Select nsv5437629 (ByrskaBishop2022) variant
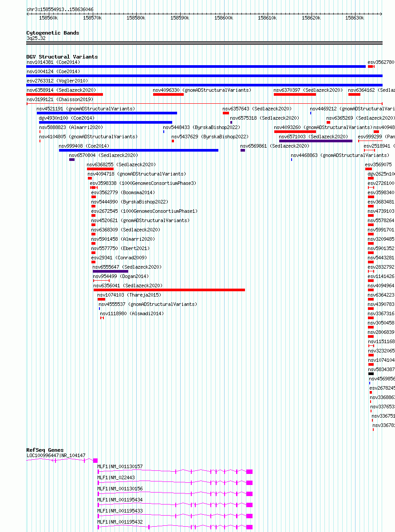The width and height of the screenshot is (395, 532). pos(210,137)
